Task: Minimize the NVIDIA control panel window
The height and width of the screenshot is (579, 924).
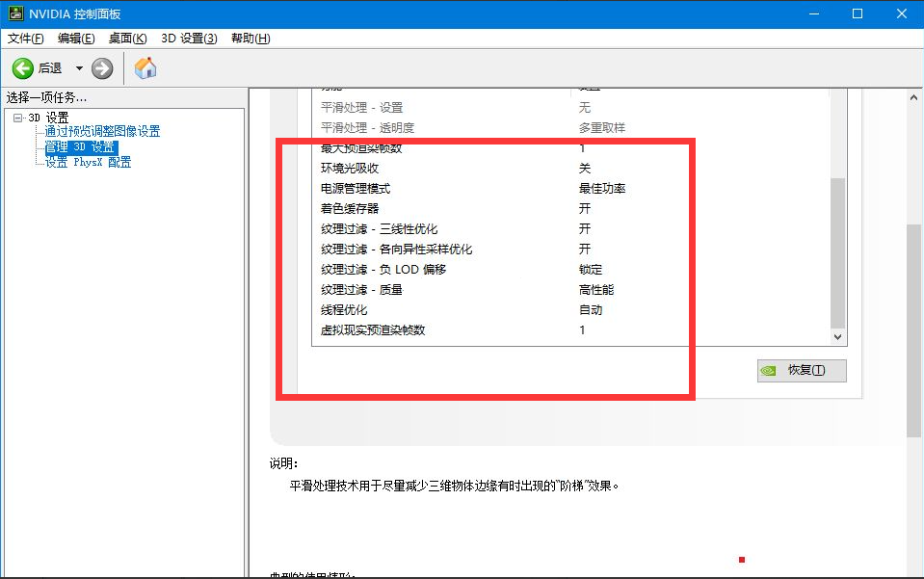Action: tap(814, 13)
